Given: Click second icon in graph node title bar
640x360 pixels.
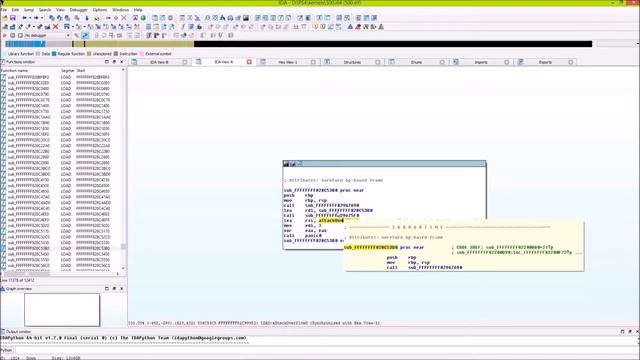Looking at the screenshot, I should point(293,164).
